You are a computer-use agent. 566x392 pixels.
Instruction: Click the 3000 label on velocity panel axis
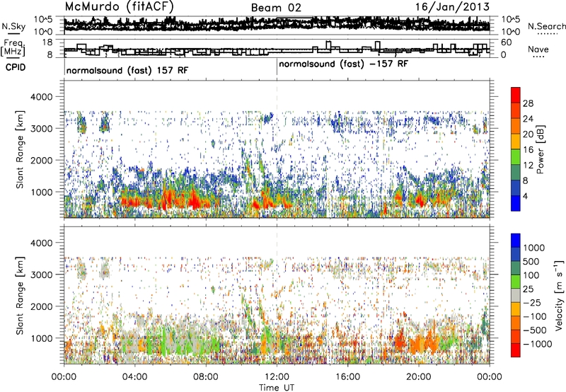[42, 275]
